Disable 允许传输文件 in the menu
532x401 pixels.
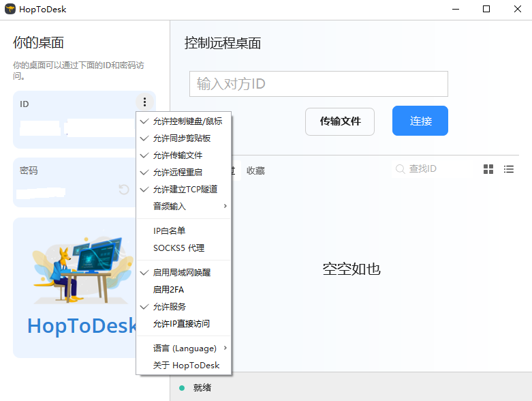[x=178, y=155]
